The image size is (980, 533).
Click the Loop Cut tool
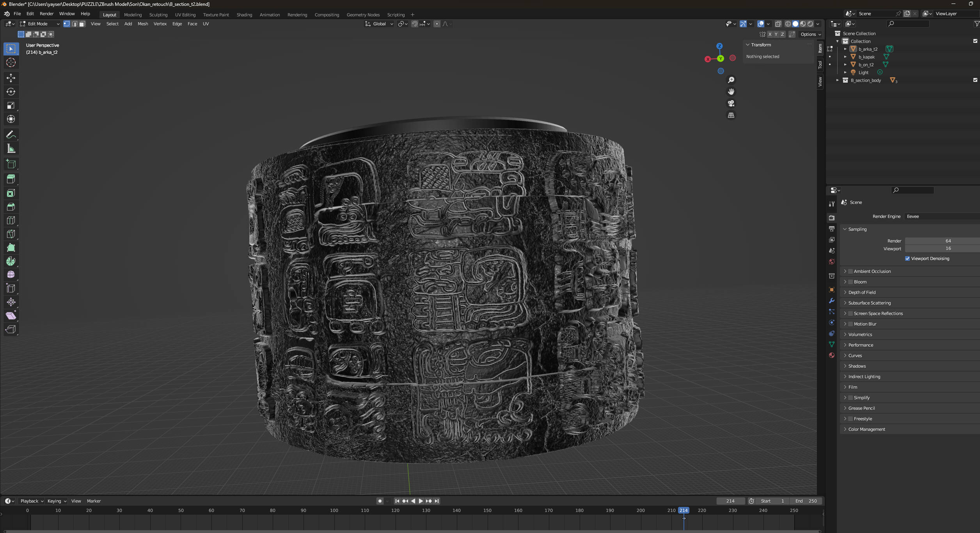(x=11, y=220)
